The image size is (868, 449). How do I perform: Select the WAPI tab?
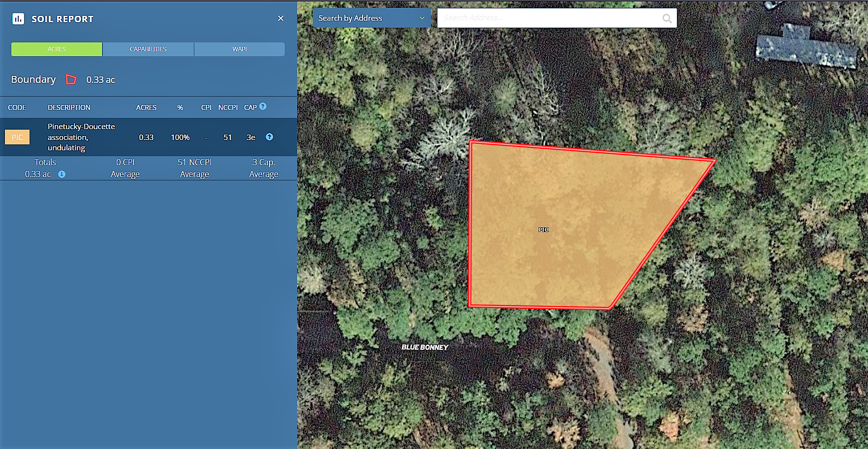click(x=239, y=49)
